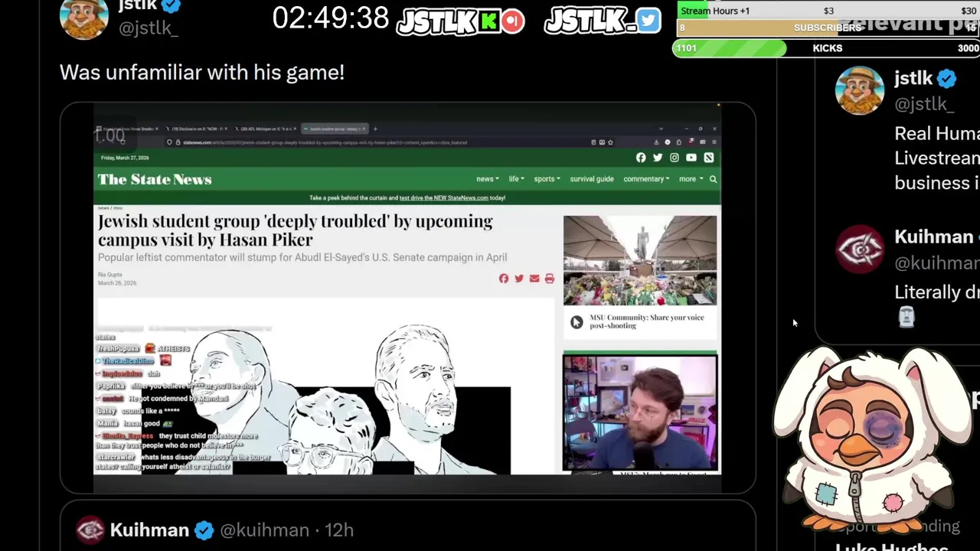The image size is (980, 551).
Task: Click the JSTLK Kick logo overlay
Action: point(460,21)
